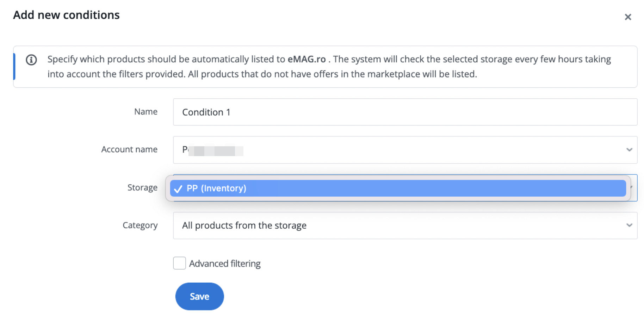644x320 pixels.
Task: Select the PP (Inventory) storage option
Action: [398, 188]
